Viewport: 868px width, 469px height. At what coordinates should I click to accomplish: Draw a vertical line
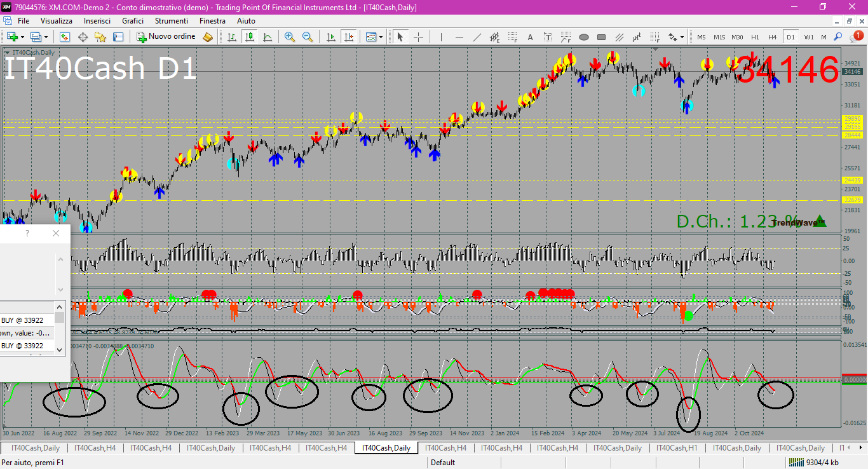442,37
